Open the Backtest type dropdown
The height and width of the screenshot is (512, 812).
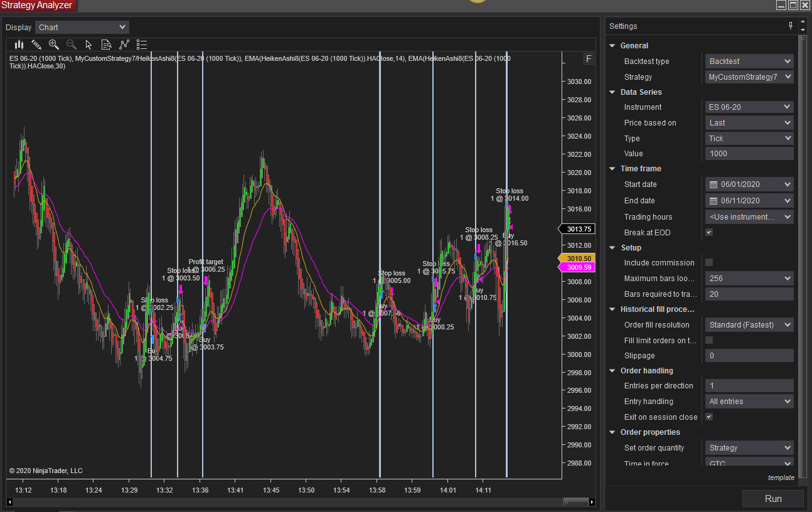[x=750, y=61]
